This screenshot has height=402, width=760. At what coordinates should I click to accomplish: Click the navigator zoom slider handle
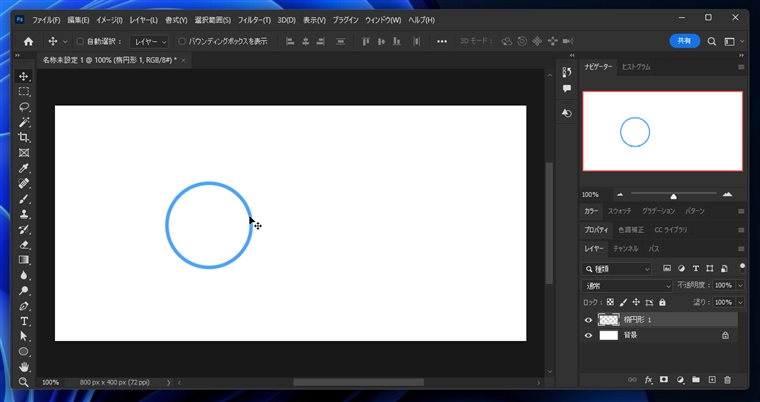click(673, 195)
